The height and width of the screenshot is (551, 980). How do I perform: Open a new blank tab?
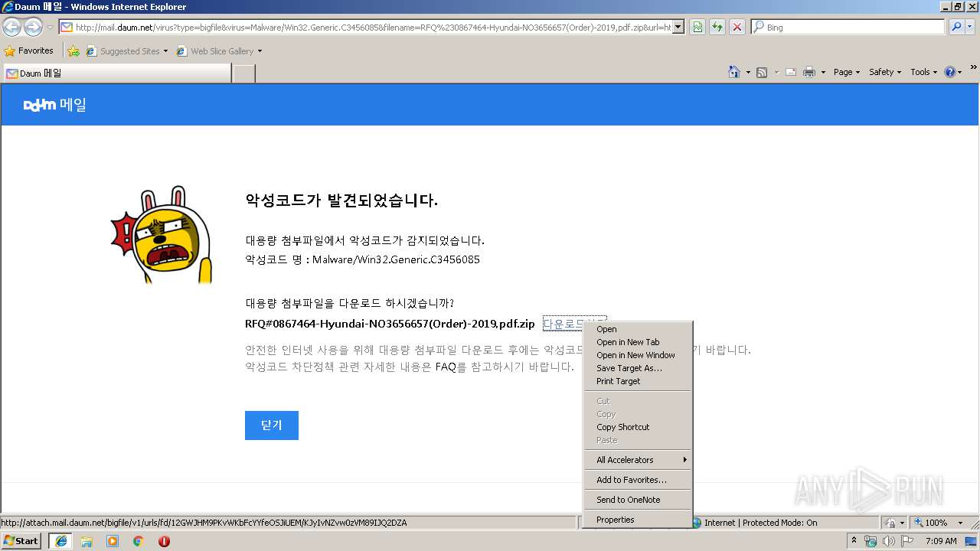pos(243,73)
